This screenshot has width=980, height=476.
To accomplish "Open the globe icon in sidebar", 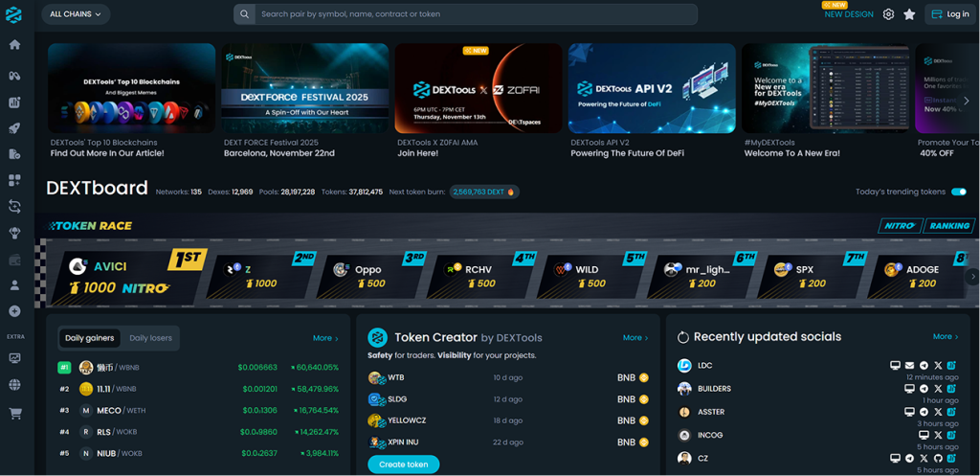I will (14, 385).
